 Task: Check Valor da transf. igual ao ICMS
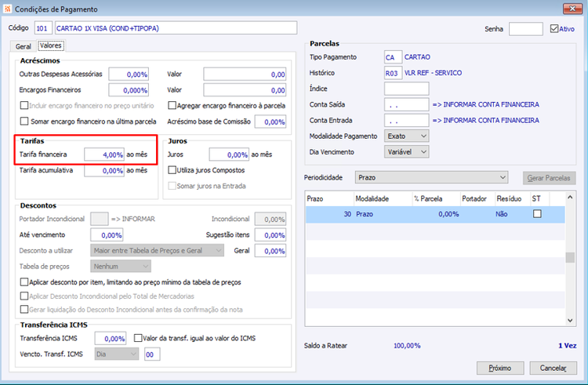(138, 338)
